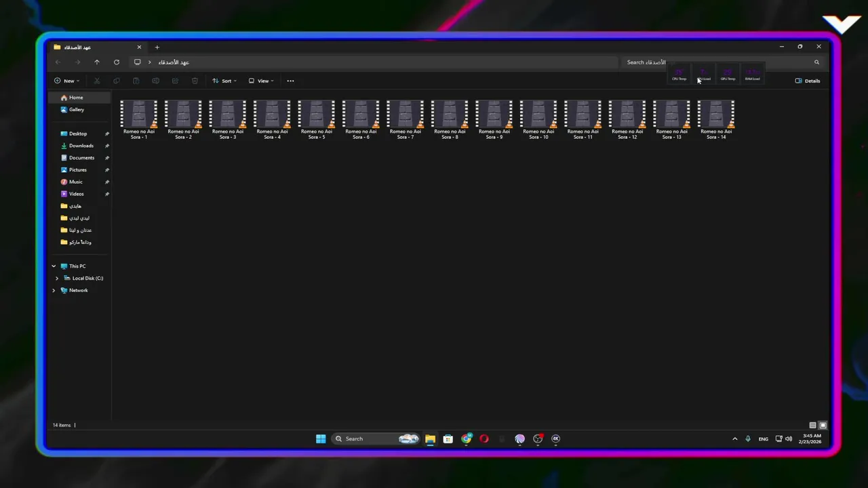The width and height of the screenshot is (868, 488).
Task: Go up one folder level
Action: [97, 62]
